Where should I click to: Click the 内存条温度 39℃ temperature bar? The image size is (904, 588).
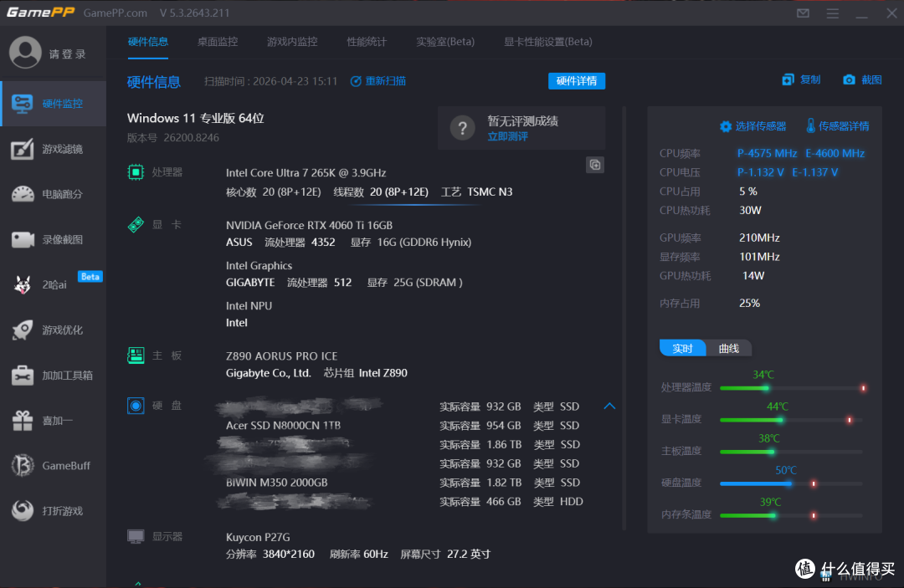click(x=792, y=515)
